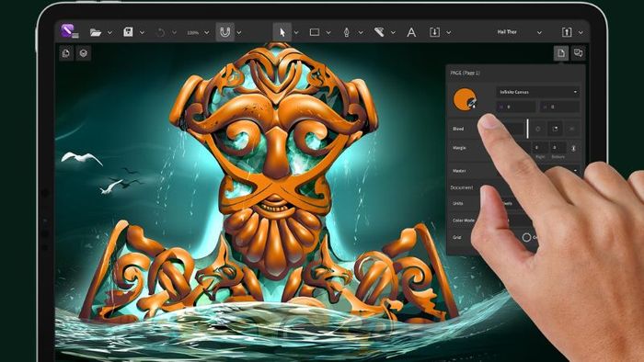Click the Margin label
The height and width of the screenshot is (362, 644).
pyautogui.click(x=459, y=148)
